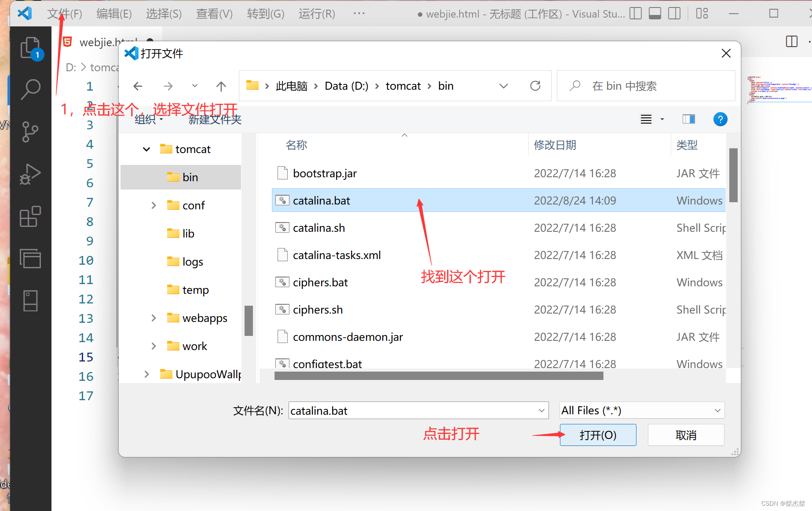812x511 pixels.
Task: Close the 打开文件 dialog
Action: (x=726, y=54)
